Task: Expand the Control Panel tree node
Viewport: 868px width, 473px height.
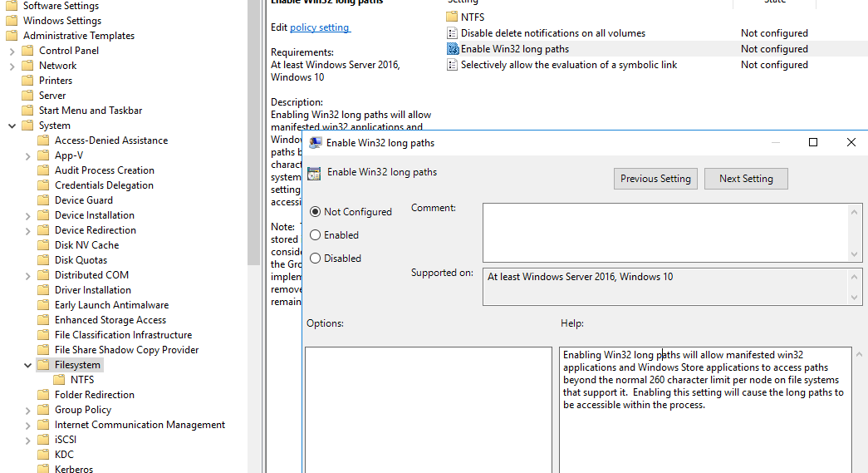Action: pyautogui.click(x=12, y=51)
